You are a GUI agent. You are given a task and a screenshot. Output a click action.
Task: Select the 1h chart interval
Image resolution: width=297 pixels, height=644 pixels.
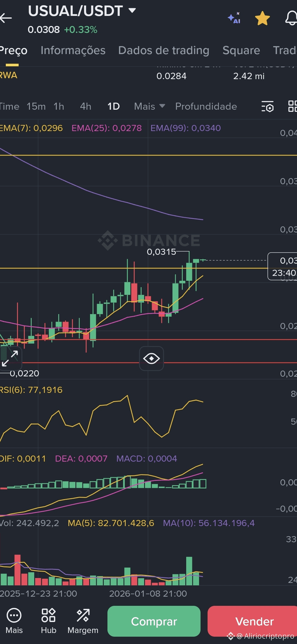click(59, 107)
